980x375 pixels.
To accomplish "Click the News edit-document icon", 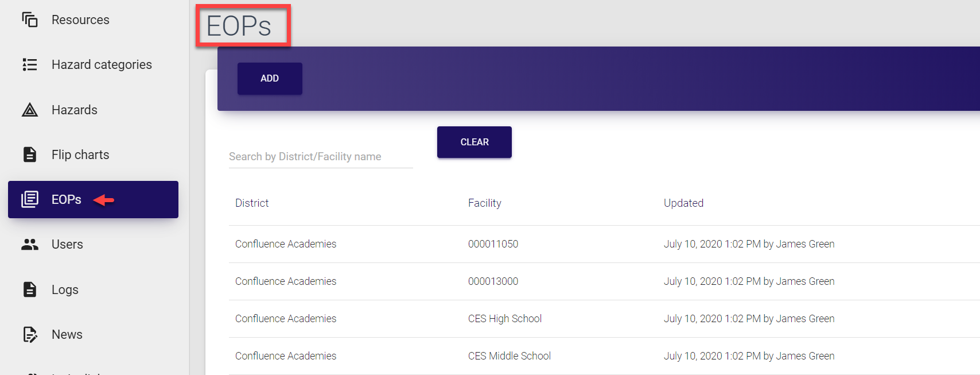I will pyautogui.click(x=30, y=334).
